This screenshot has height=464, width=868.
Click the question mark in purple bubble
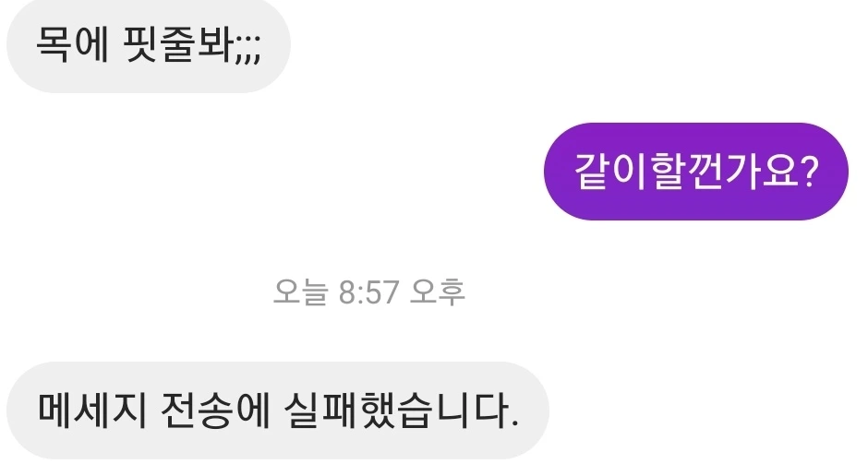[808, 171]
